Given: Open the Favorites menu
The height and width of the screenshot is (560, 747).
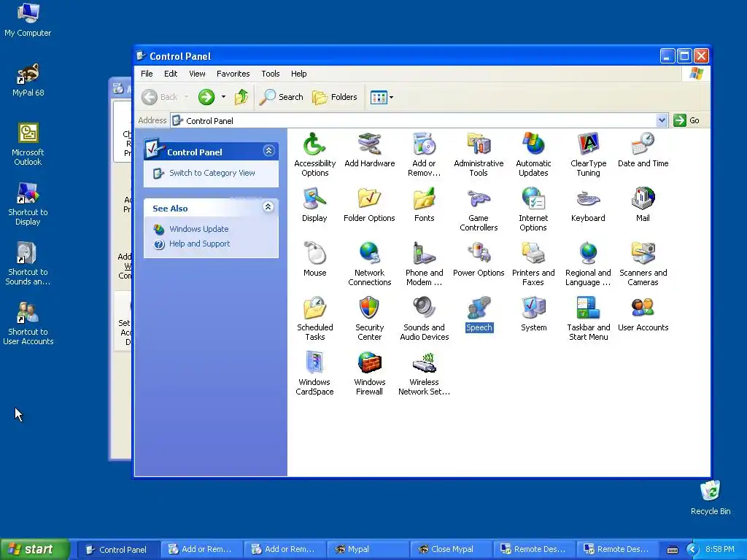Looking at the screenshot, I should tap(233, 74).
